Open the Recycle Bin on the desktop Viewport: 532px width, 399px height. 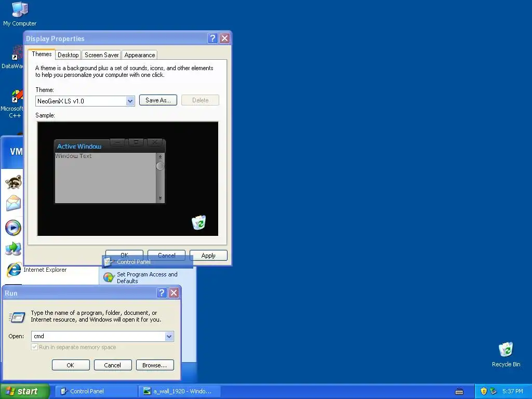506,354
